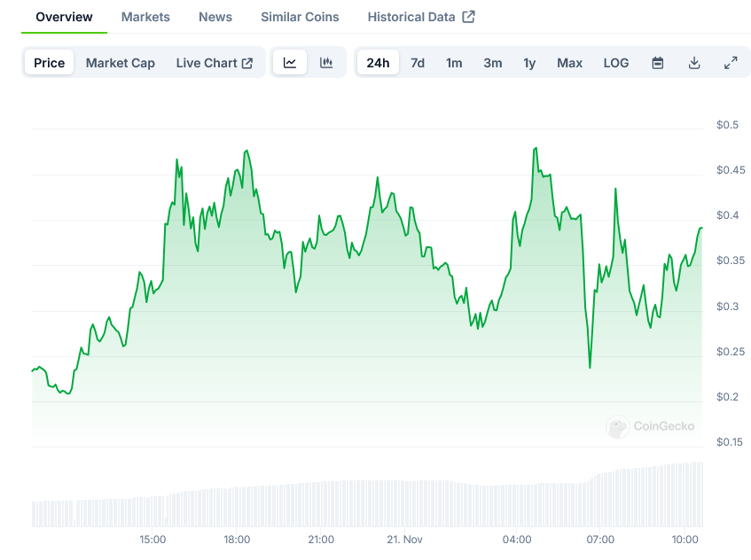Screen dimensions: 751x560
Task: Click the volume bars near 21:00
Action: coord(321,504)
